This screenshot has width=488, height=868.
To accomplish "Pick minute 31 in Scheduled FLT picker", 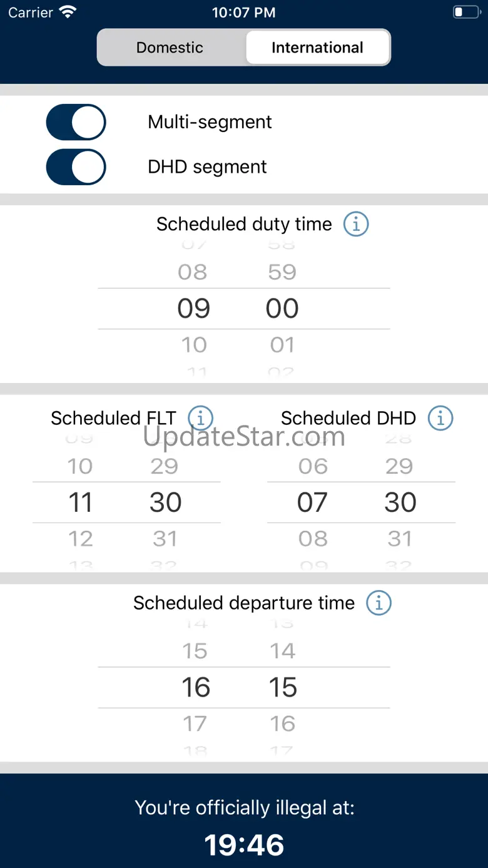I will (165, 539).
